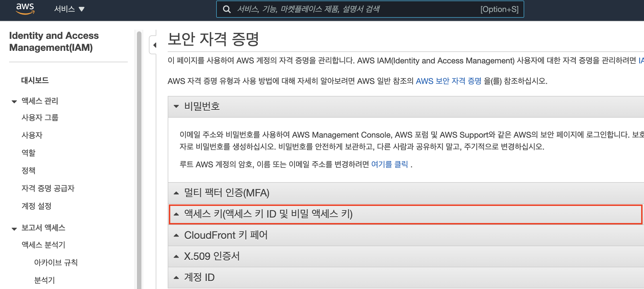This screenshot has height=289, width=644.
Task: Open the AWS 보안 자격 증명 link
Action: tap(449, 81)
